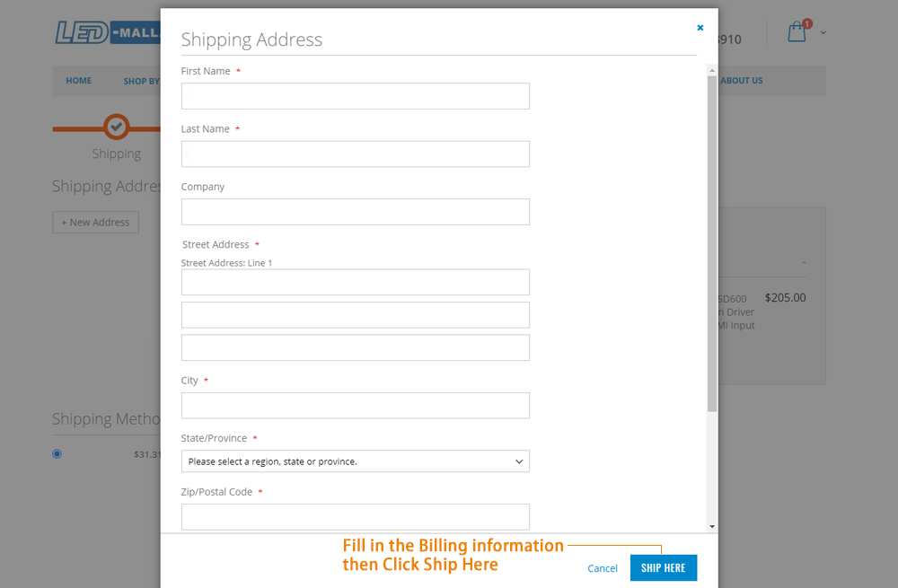This screenshot has height=588, width=898.
Task: Click the dialog scrollbar thumb
Action: pos(712,243)
